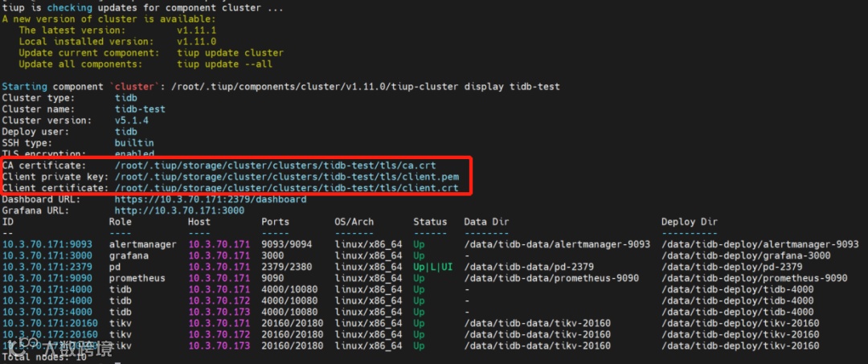
Task: Open the Dashboard URL https://10.3.70.171:2379/dashboard
Action: pos(211,199)
